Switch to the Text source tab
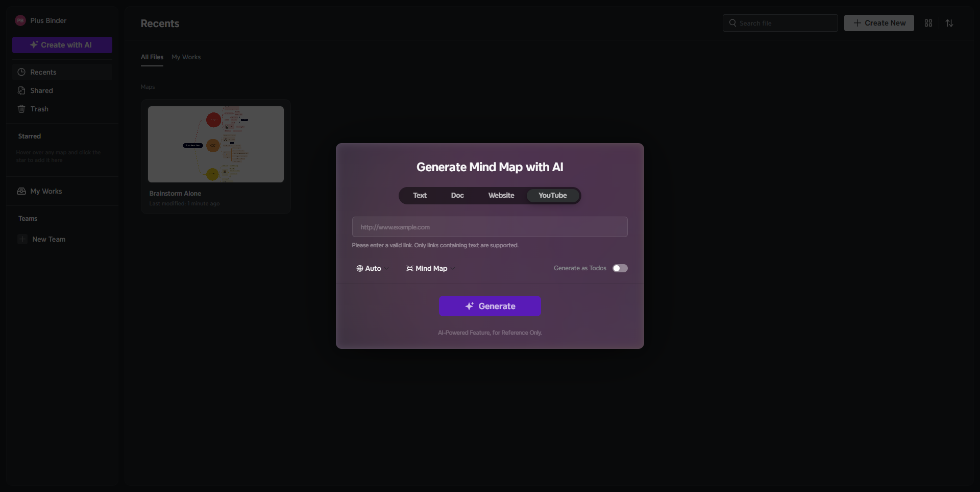Screen dimensions: 980x492 (420, 195)
